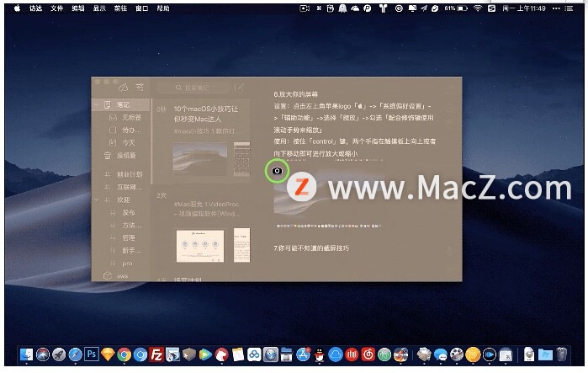588x373 pixels.
Task: Click the heading 7.你可能不知道的截屏技巧
Action: click(311, 248)
